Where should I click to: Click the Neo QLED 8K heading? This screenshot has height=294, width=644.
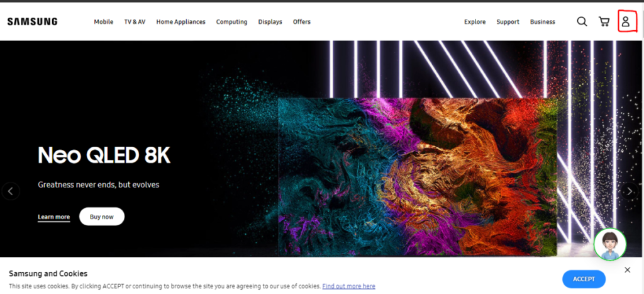(x=104, y=155)
